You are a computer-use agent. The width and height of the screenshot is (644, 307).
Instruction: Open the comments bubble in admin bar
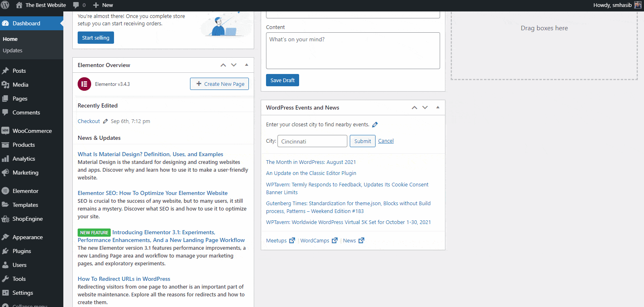click(x=76, y=5)
